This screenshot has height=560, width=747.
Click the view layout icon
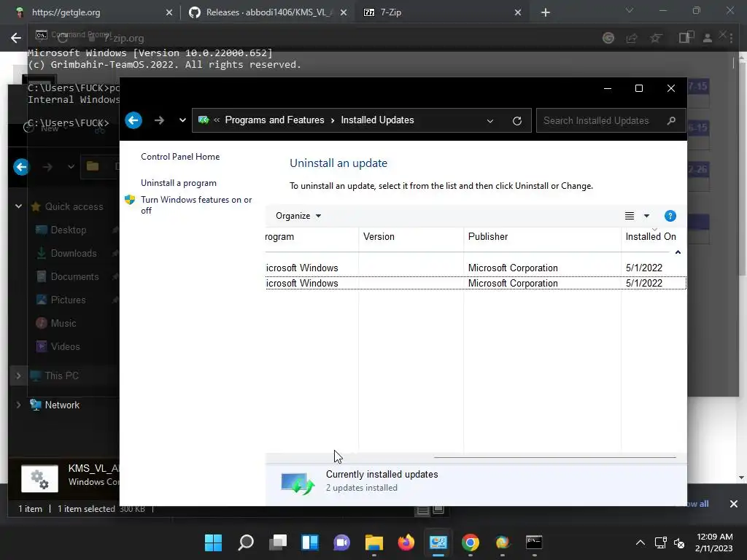[630, 216]
